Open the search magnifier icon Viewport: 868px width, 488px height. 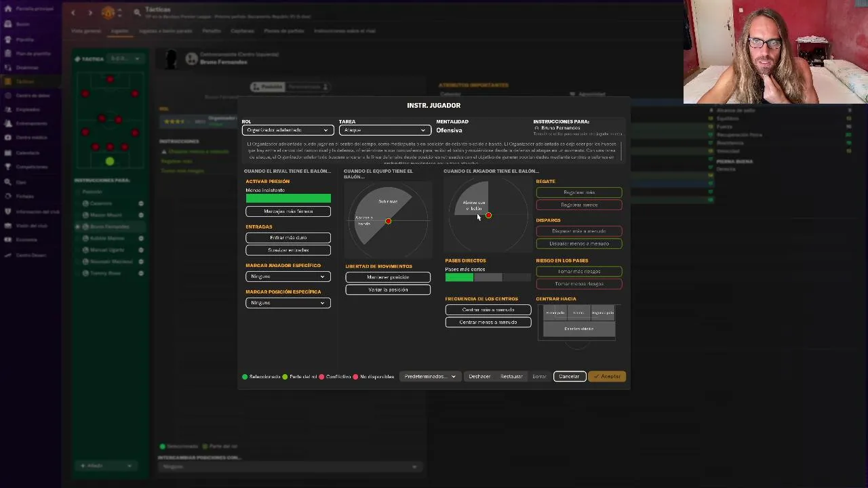[137, 12]
